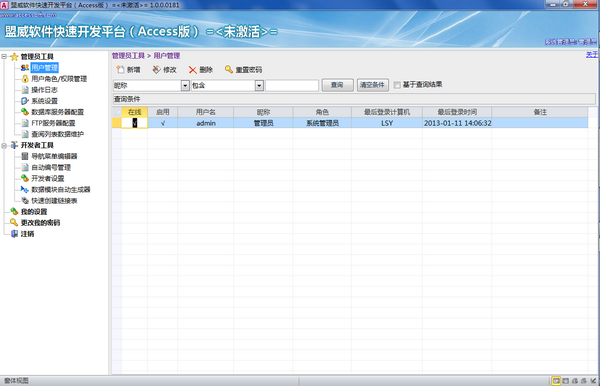Click the 管理员工具 breadcrumb link
Image resolution: width=600 pixels, height=386 pixels.
coord(128,56)
